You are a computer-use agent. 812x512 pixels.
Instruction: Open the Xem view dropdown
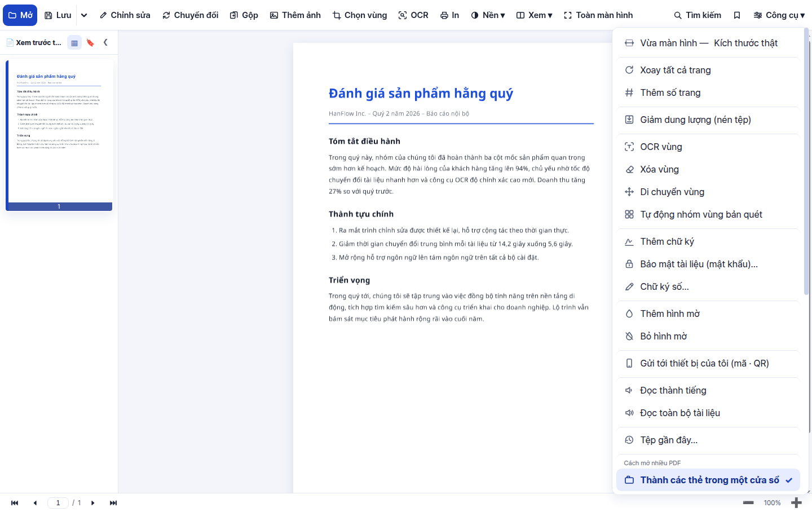point(535,15)
